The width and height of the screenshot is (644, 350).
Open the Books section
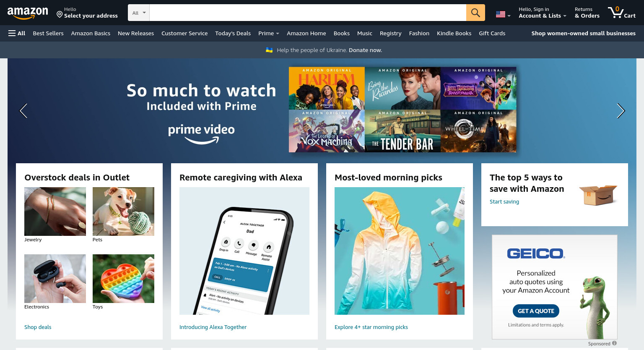coord(342,33)
